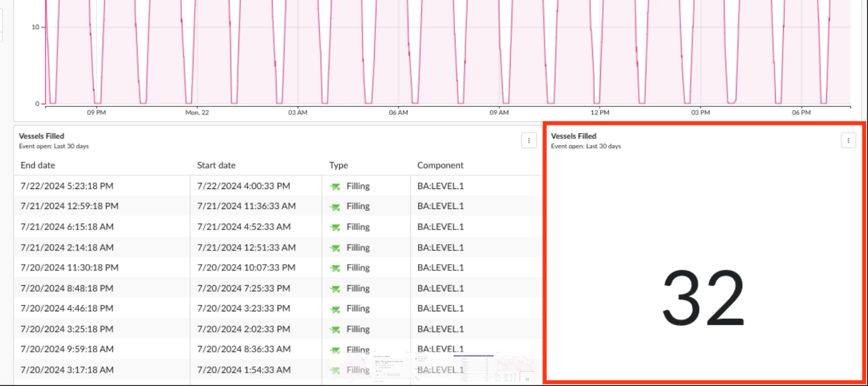Click Filling icon in 7/20/2024 8:48:18 PM row
The height and width of the screenshot is (386, 868).
pyautogui.click(x=335, y=289)
